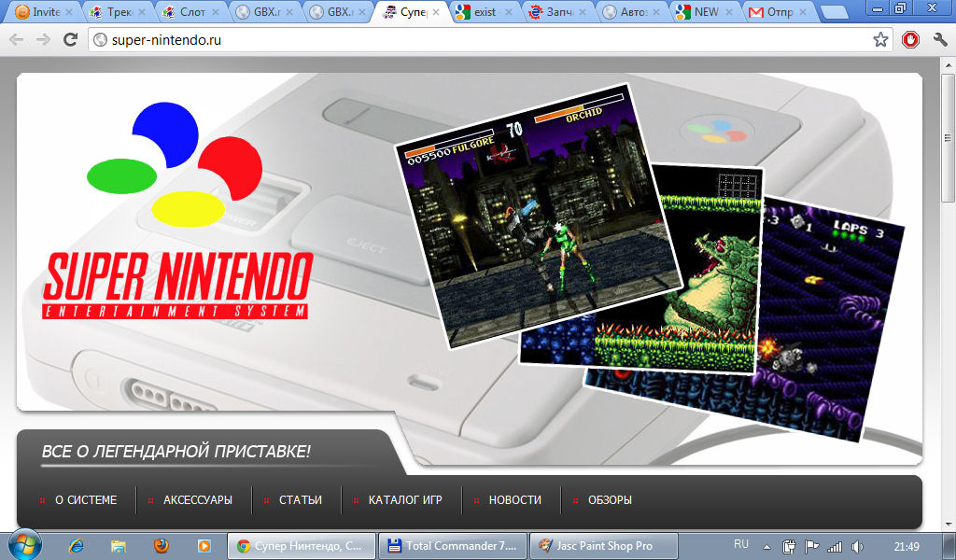Open the network signal tray icon

click(835, 547)
